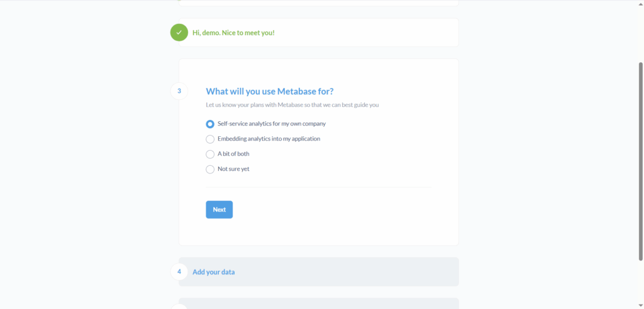
Task: Click the "Let us know your plans" subtitle
Action: (292, 105)
